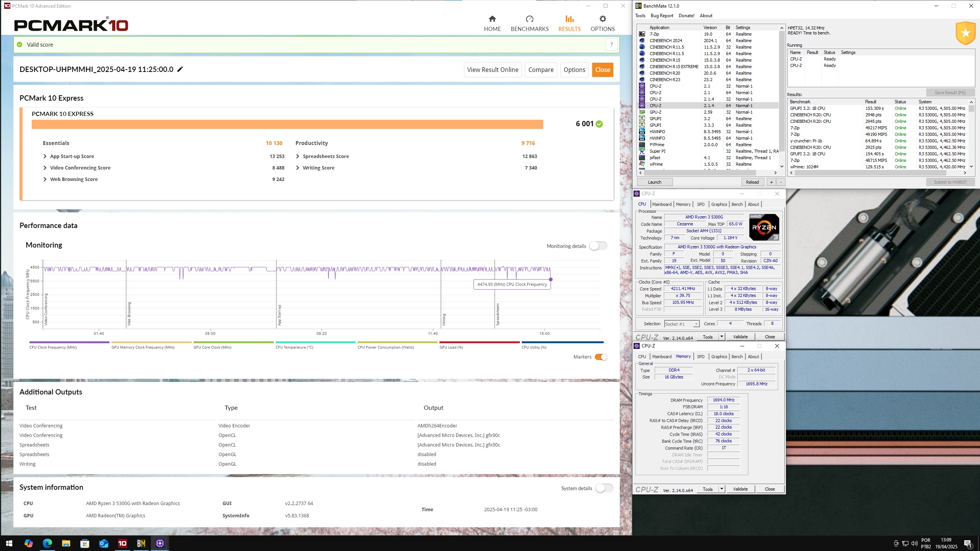Switch to the Results chart section

pos(569,23)
